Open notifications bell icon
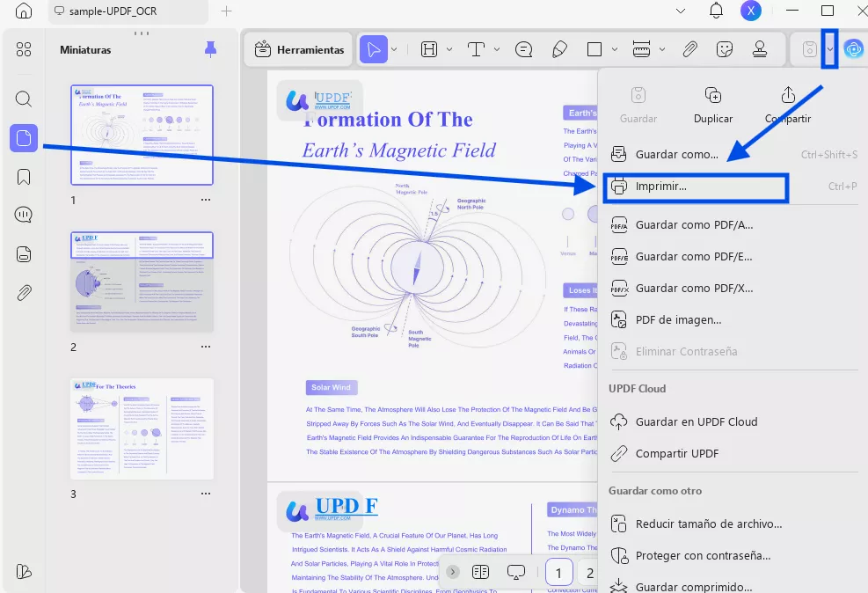The height and width of the screenshot is (593, 868). click(x=716, y=11)
